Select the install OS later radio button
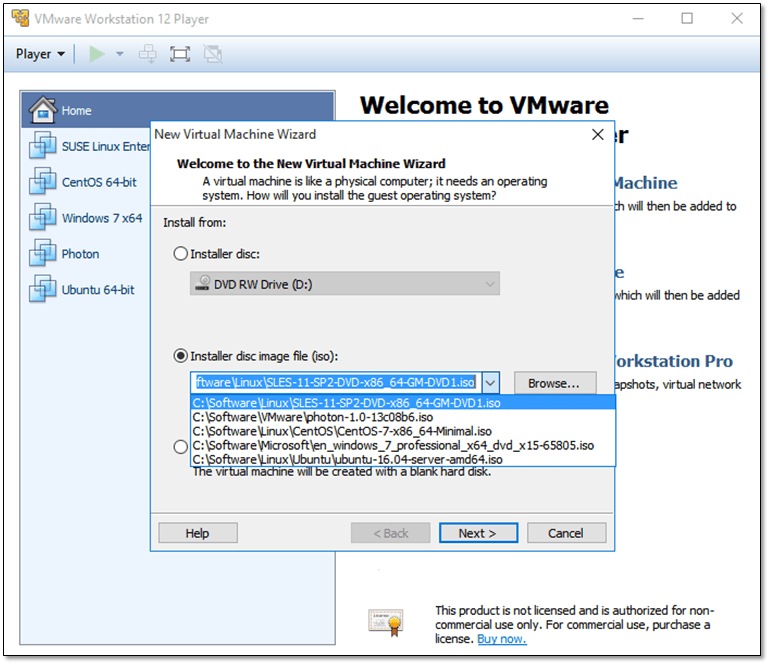Screen dimensions: 770x665 (181, 447)
